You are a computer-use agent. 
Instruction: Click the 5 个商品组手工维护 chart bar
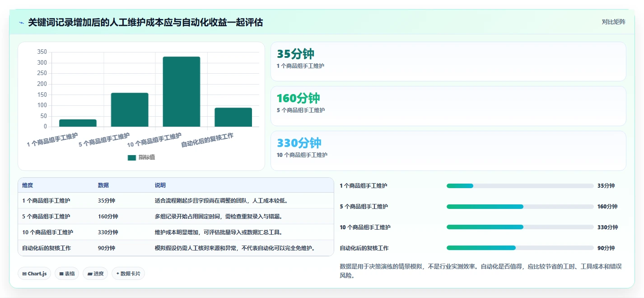130,110
